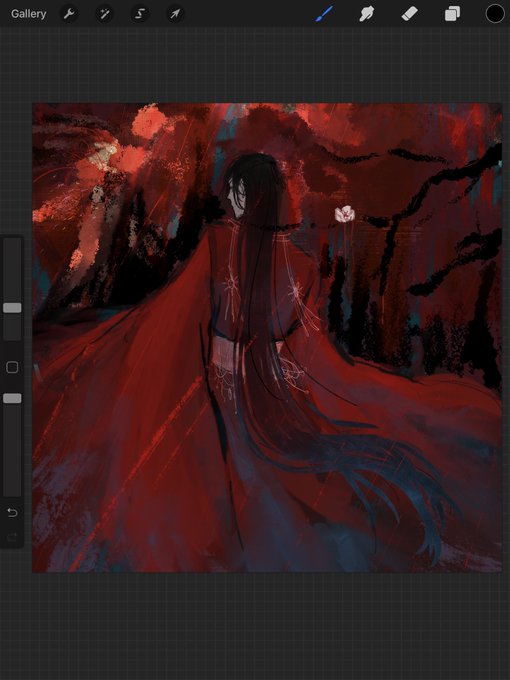Click the brush opacity slider handle

(12, 398)
